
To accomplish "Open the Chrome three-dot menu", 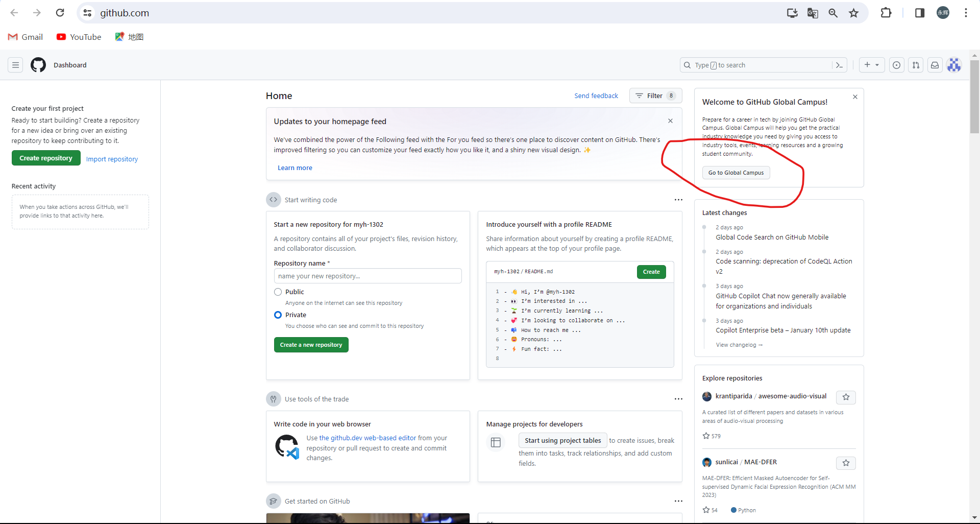I will [x=966, y=13].
